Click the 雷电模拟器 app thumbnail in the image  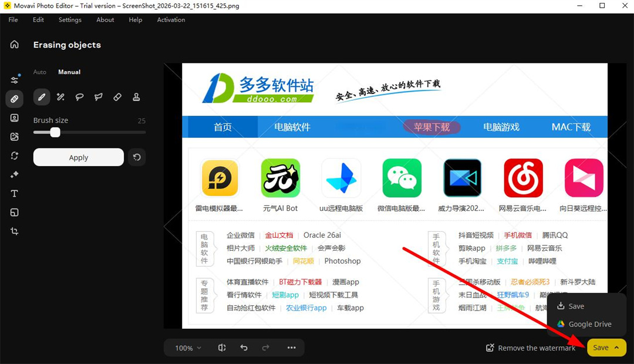tap(220, 178)
